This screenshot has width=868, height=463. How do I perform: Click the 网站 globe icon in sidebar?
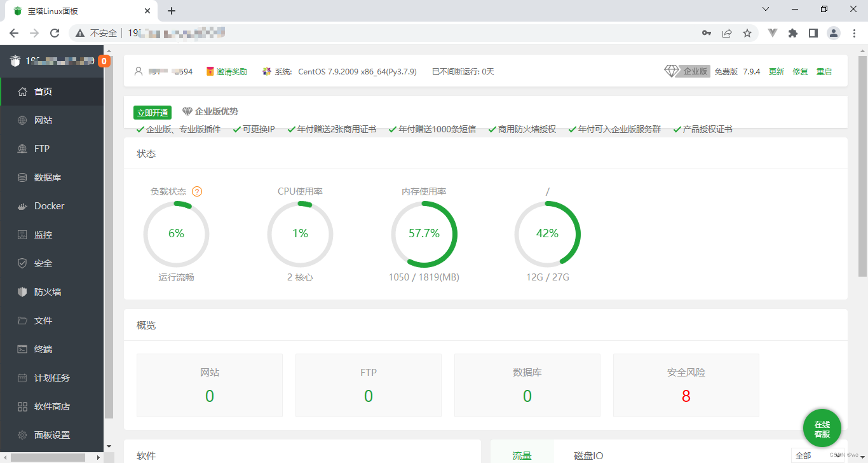point(22,120)
